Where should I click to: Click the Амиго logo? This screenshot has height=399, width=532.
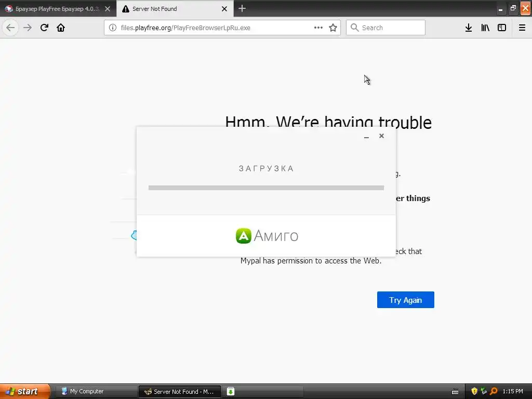[267, 236]
